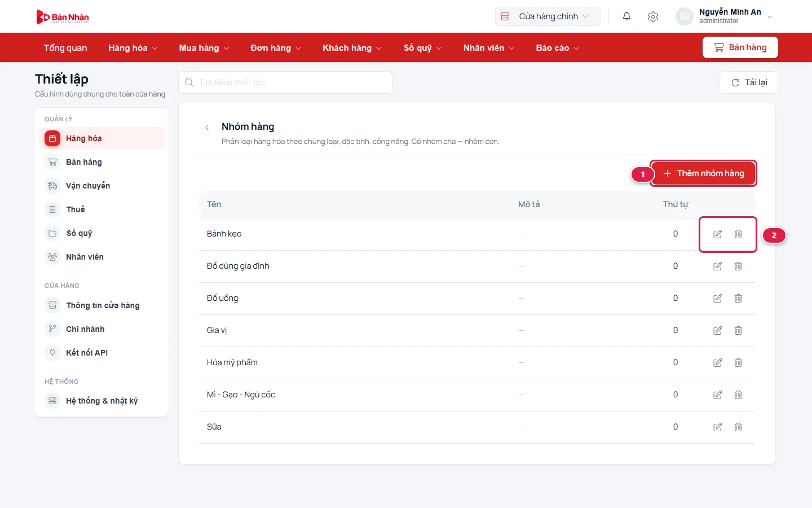812x508 pixels.
Task: Open Chi nhánh settings
Action: [101, 329]
